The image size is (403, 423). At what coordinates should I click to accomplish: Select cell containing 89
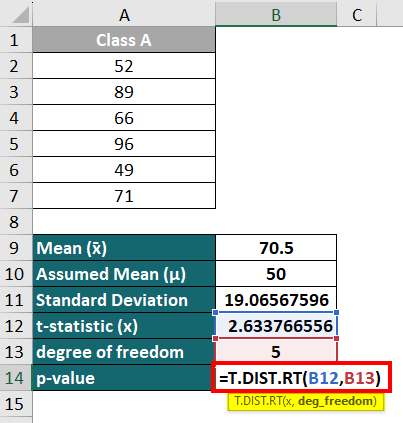point(124,92)
